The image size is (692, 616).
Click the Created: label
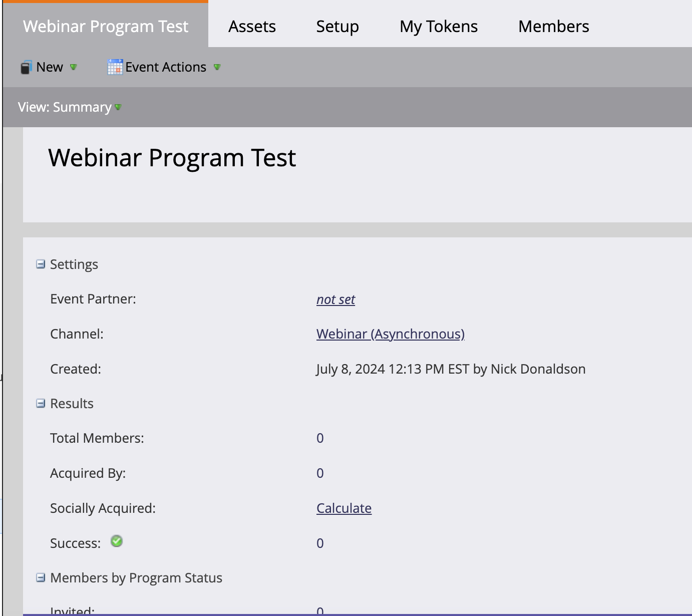pyautogui.click(x=76, y=369)
